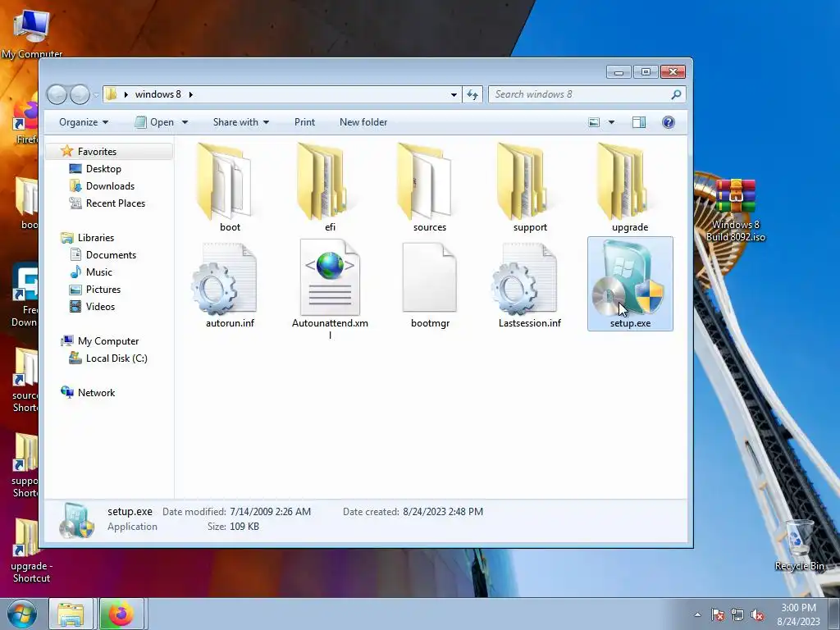Viewport: 840px width, 630px height.
Task: Select the Autounattend.xml file
Action: click(330, 290)
